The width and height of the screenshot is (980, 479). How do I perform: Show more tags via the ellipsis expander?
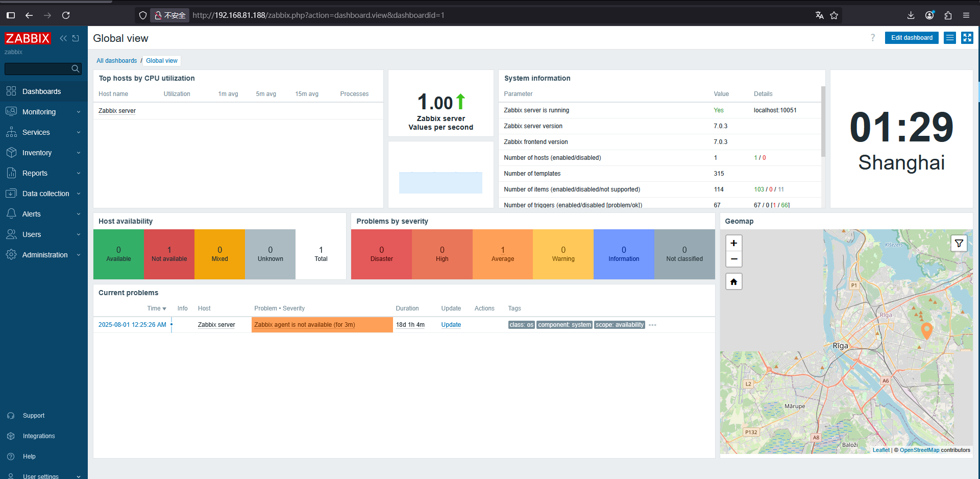tap(652, 325)
